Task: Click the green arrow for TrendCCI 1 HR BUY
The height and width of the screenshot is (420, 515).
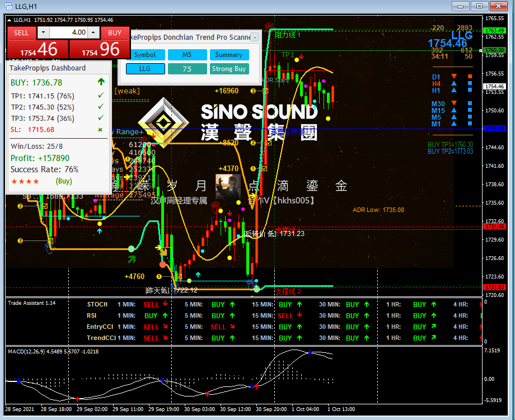Action: (434, 337)
